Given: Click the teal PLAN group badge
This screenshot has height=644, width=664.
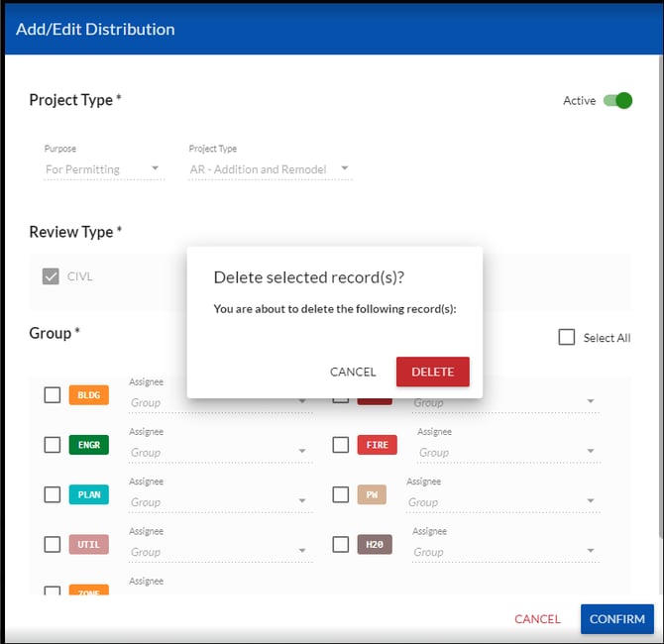Looking at the screenshot, I should click(x=88, y=494).
